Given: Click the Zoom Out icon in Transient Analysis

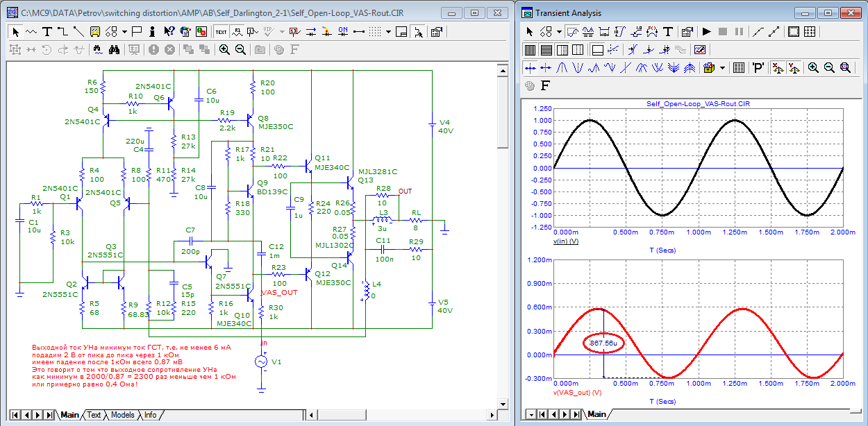Looking at the screenshot, I should [x=829, y=67].
